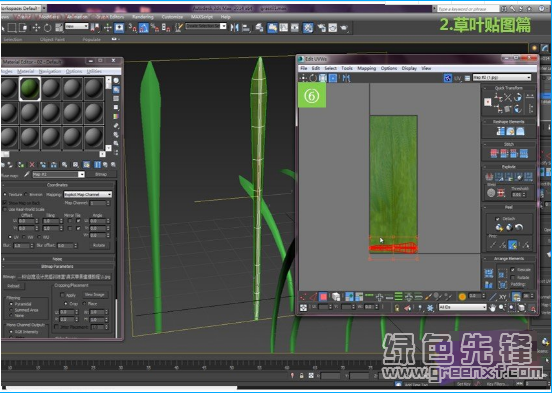This screenshot has height=393, width=552.
Task: Enable Polygon sub-object mode in Edit UVWs
Action: (323, 297)
